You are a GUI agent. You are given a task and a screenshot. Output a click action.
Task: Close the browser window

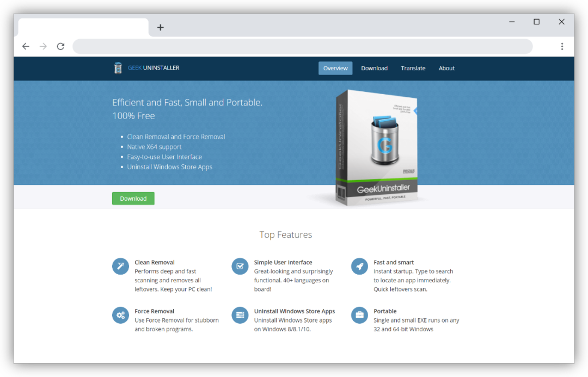tap(561, 22)
